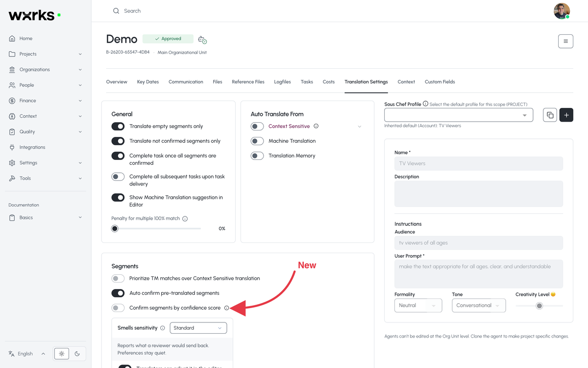Click the language translate icon
This screenshot has width=588, height=368.
[x=12, y=354]
